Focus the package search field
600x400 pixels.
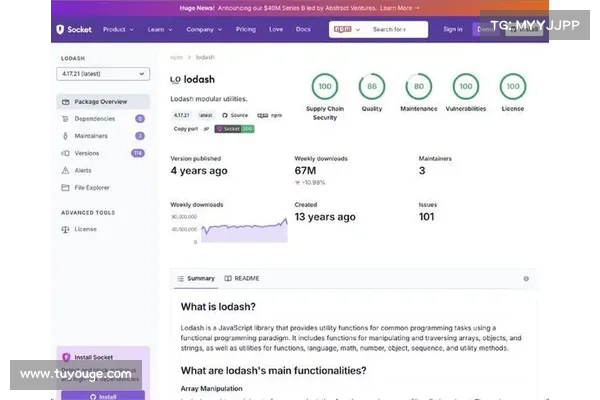point(398,29)
